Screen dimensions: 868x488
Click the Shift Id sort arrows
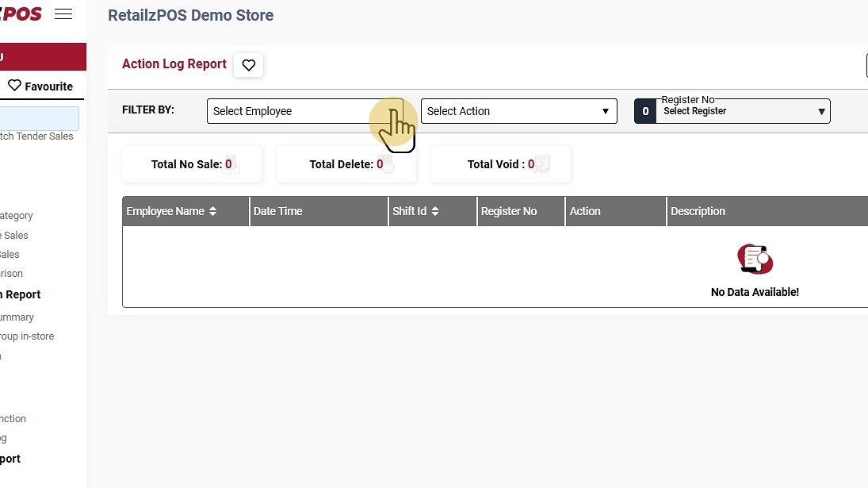[x=435, y=212]
